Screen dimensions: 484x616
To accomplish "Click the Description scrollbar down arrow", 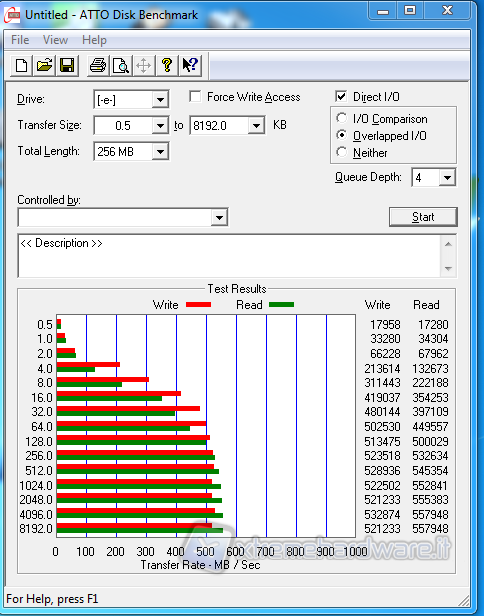I will (x=448, y=269).
